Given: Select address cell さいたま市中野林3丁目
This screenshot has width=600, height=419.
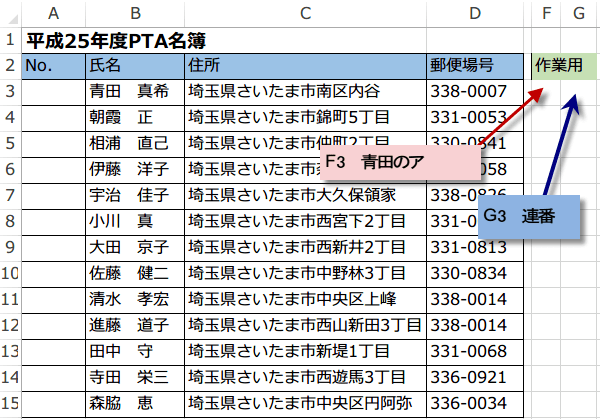Looking at the screenshot, I should (305, 274).
